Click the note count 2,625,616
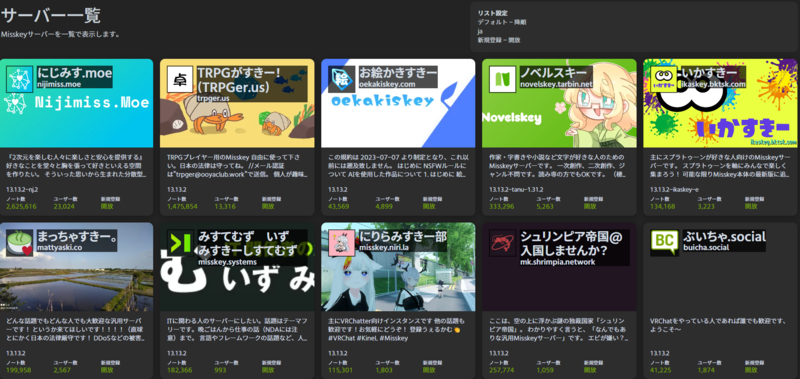Viewport: 800px width, 379px height. [x=21, y=207]
